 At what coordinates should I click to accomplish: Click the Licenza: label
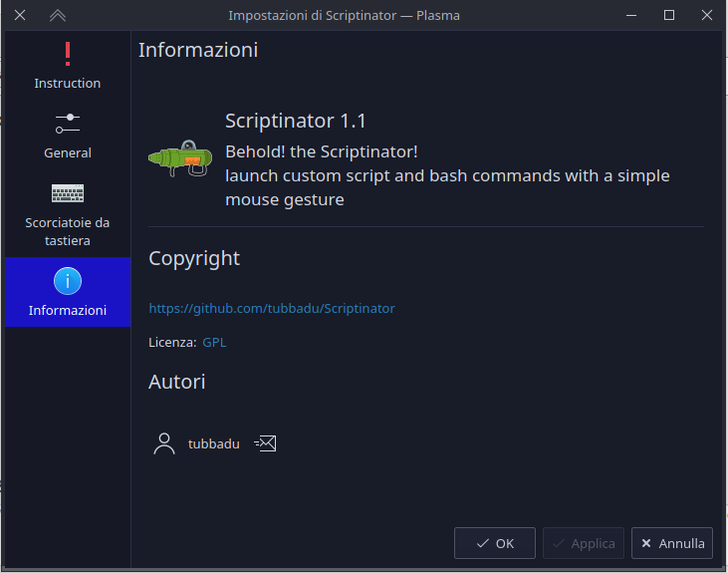click(172, 343)
